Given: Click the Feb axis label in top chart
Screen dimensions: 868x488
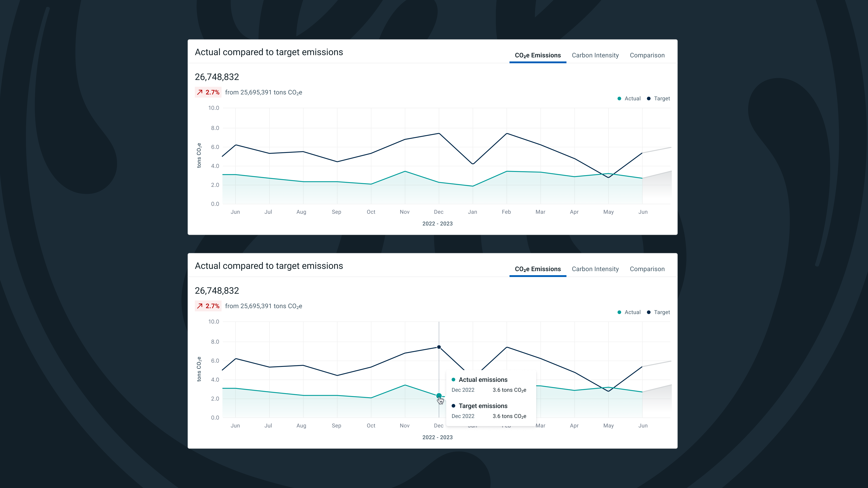Looking at the screenshot, I should [506, 212].
